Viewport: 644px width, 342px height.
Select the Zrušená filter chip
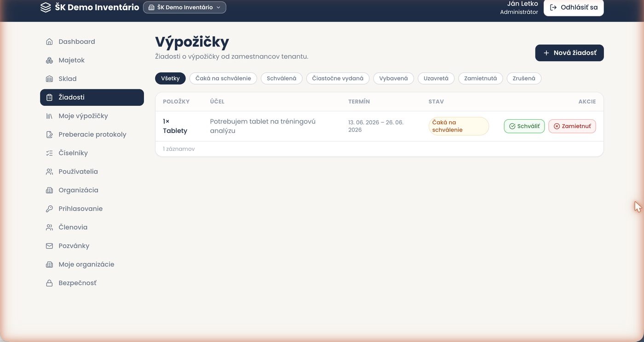[524, 78]
